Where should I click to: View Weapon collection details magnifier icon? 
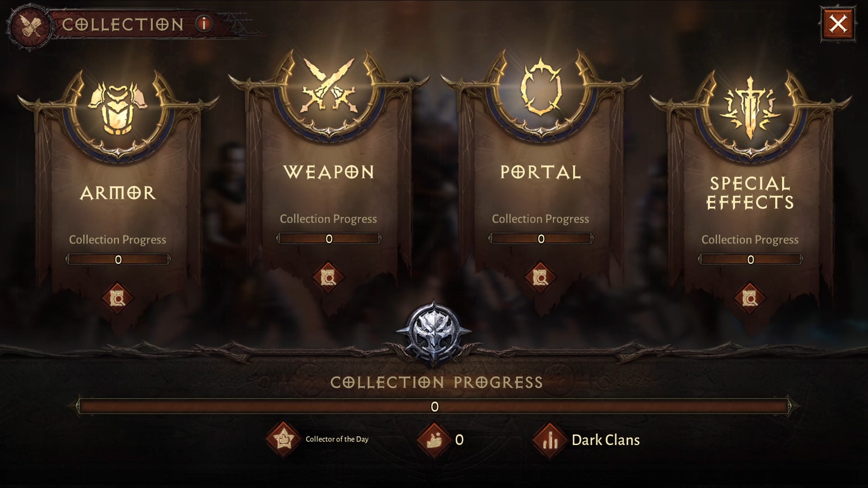tap(329, 277)
